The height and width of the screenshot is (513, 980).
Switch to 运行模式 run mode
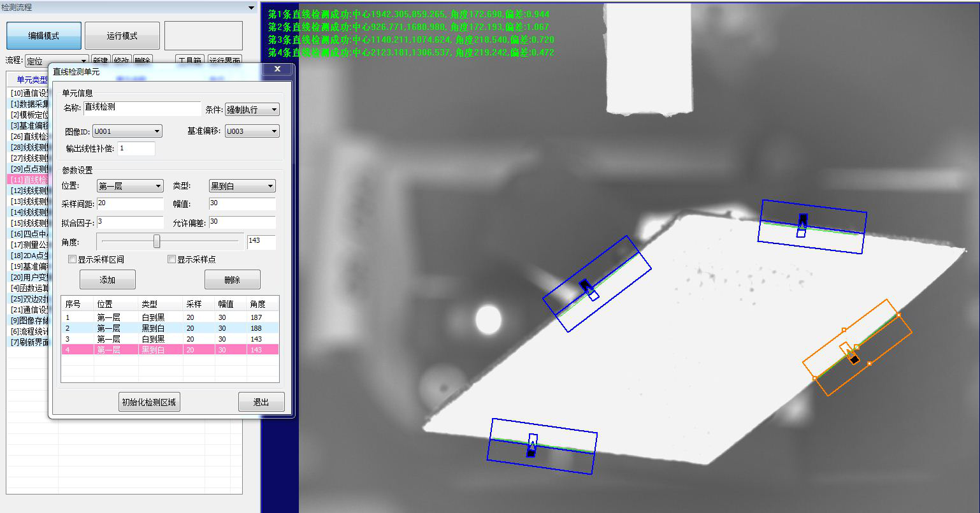click(x=122, y=36)
